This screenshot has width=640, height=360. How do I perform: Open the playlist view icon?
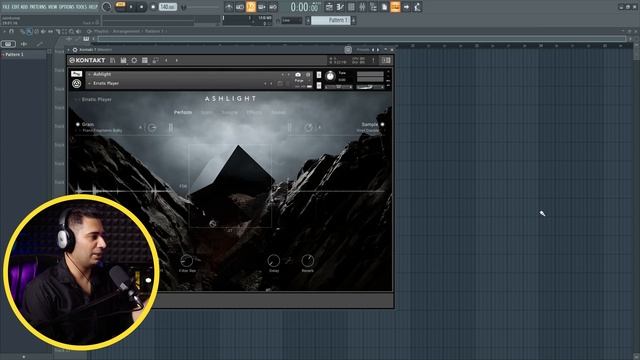[329, 7]
